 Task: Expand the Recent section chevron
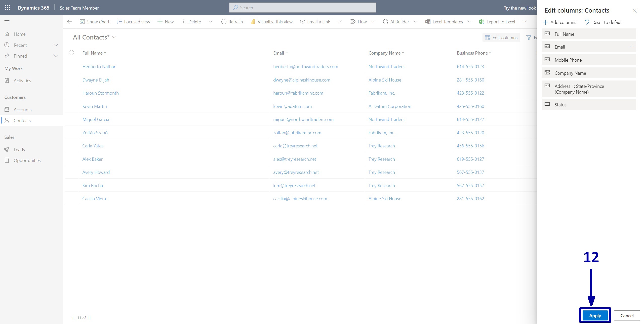56,45
